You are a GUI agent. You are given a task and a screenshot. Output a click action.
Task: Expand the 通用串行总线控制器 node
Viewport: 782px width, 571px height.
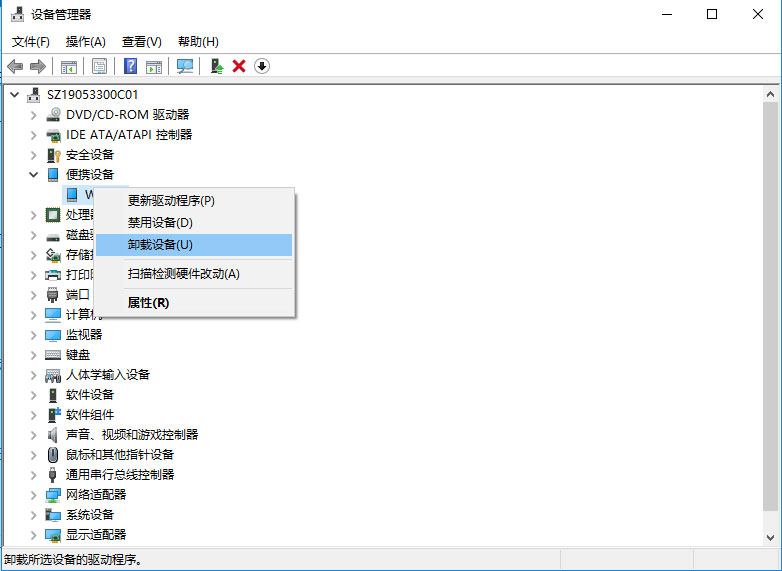pyautogui.click(x=33, y=475)
